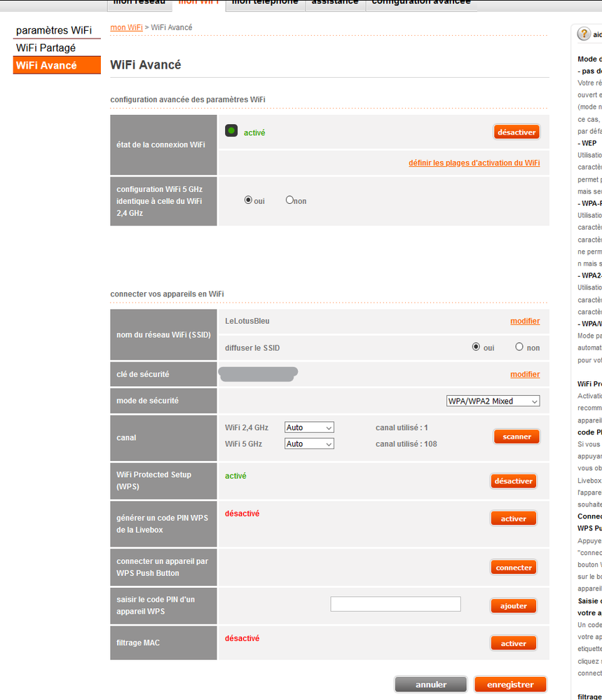The width and height of the screenshot is (602, 700).
Task: Click 'mon WiFi' breadcrumb link
Action: [x=126, y=27]
